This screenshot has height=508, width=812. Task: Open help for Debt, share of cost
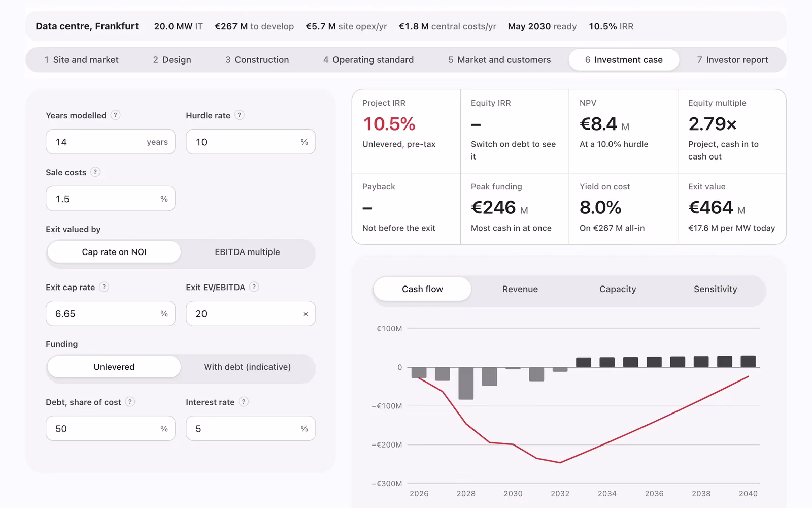[x=130, y=402]
